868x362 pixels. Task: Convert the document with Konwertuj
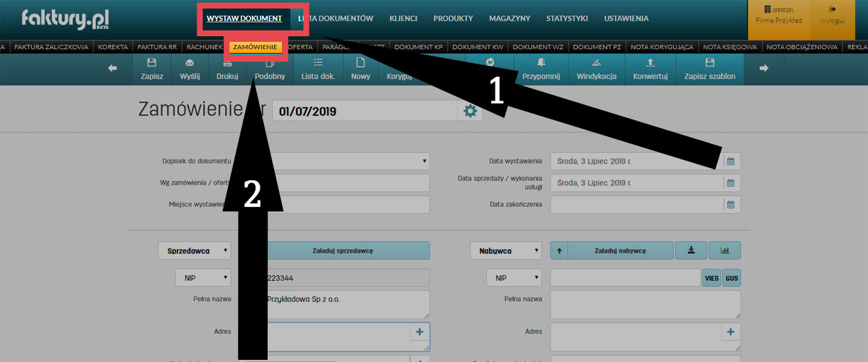point(650,69)
